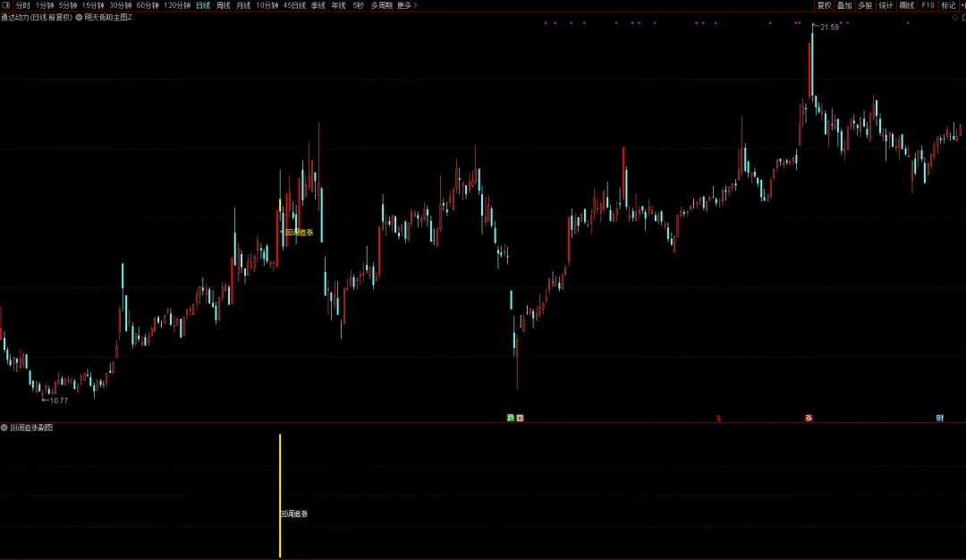Screen dimensions: 966x560
Task: Open the 多周期 multi-period view
Action: click(381, 5)
